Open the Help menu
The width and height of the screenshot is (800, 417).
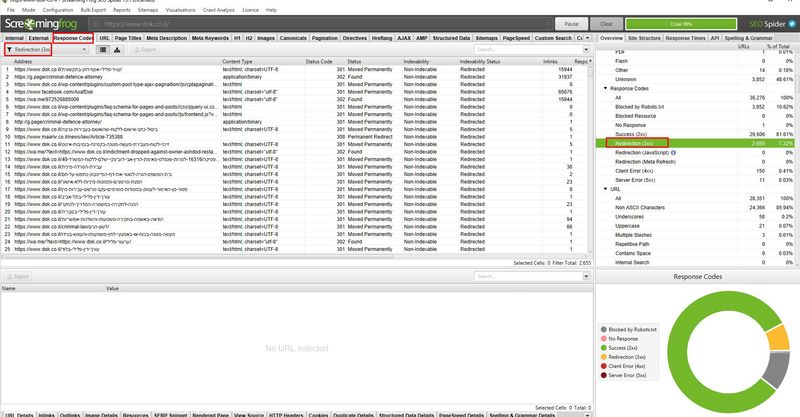(x=271, y=10)
